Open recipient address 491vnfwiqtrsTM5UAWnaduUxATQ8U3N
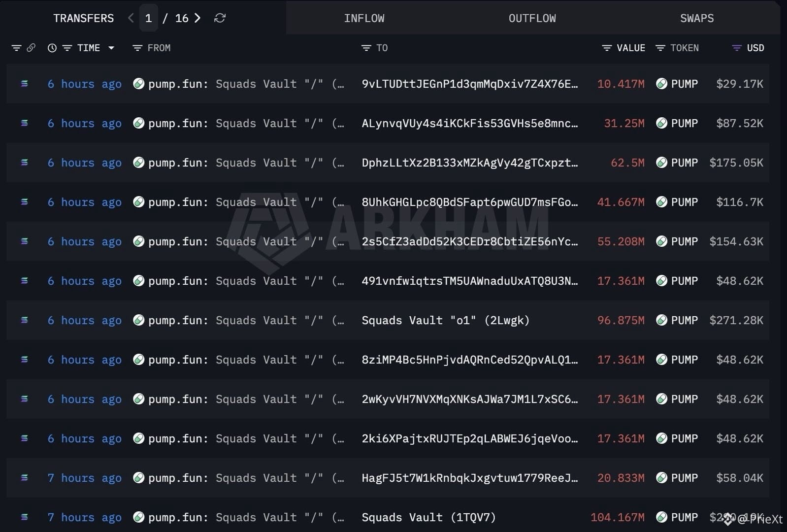This screenshot has height=532, width=787. [470, 281]
